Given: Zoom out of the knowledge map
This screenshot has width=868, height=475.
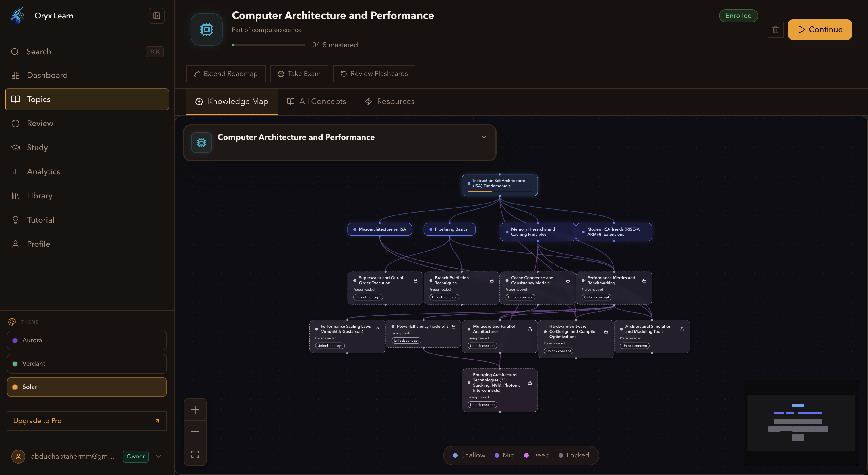Looking at the screenshot, I should 195,432.
